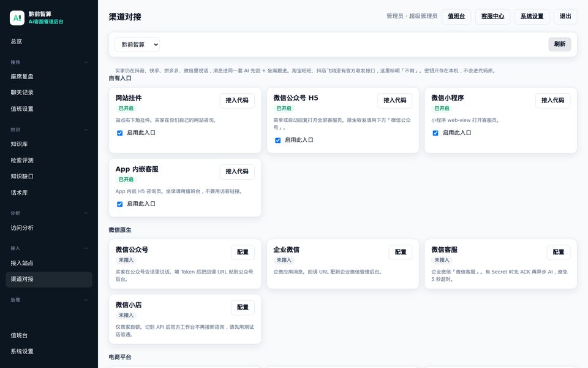
Task: Click 退出 to log out
Action: (x=565, y=17)
